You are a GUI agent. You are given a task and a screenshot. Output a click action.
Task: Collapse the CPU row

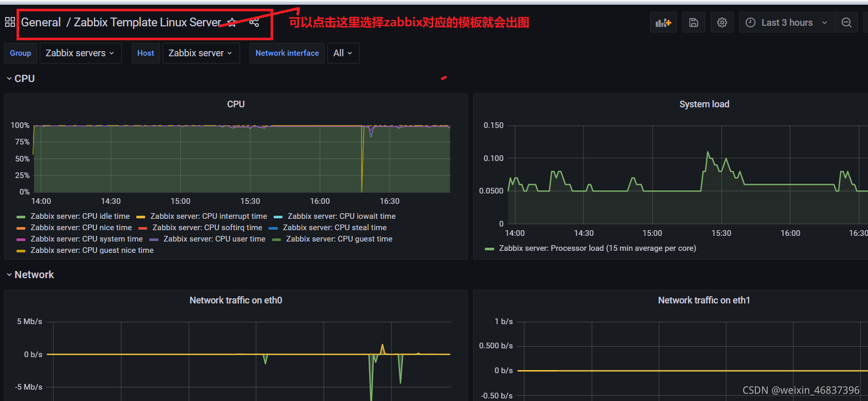coord(21,78)
